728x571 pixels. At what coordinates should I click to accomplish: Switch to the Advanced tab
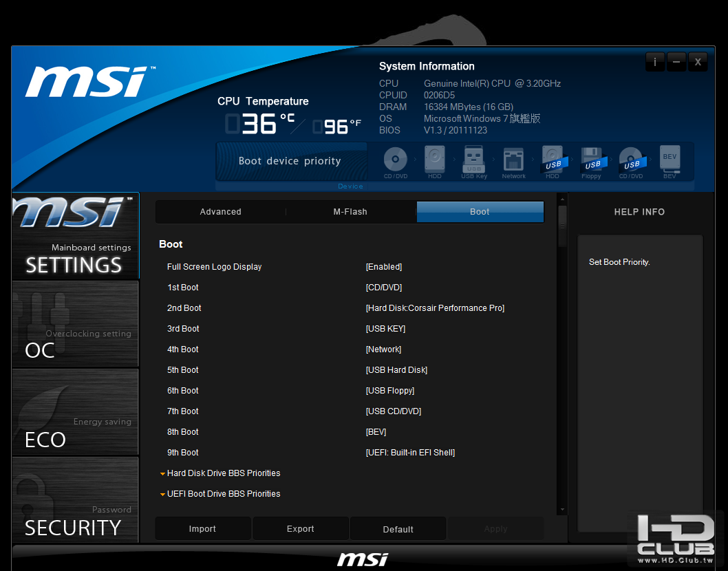pos(221,212)
